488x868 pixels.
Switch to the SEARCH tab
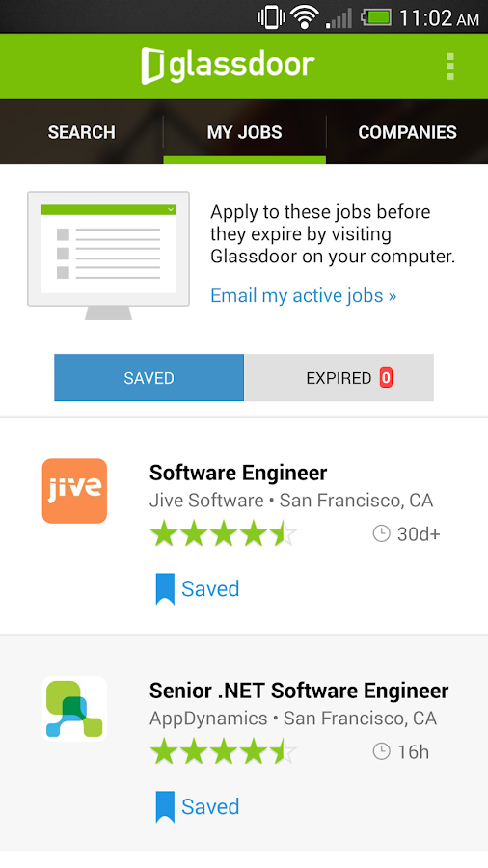(81, 132)
